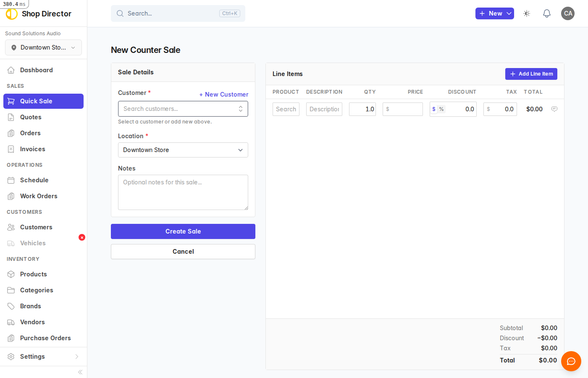Open the Location dropdown showing Downtown Store

[183, 150]
